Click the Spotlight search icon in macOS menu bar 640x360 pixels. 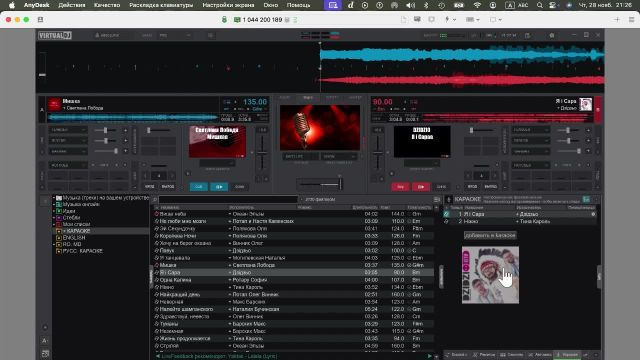click(540, 5)
